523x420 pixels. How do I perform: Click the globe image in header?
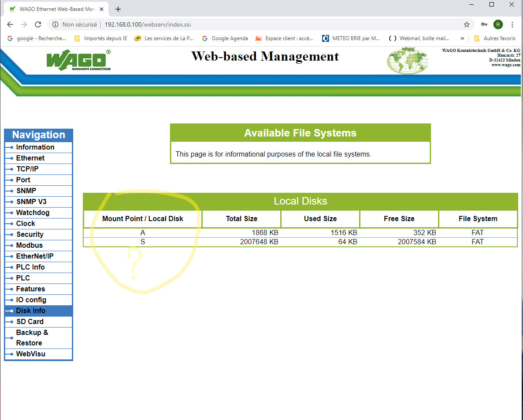[408, 60]
